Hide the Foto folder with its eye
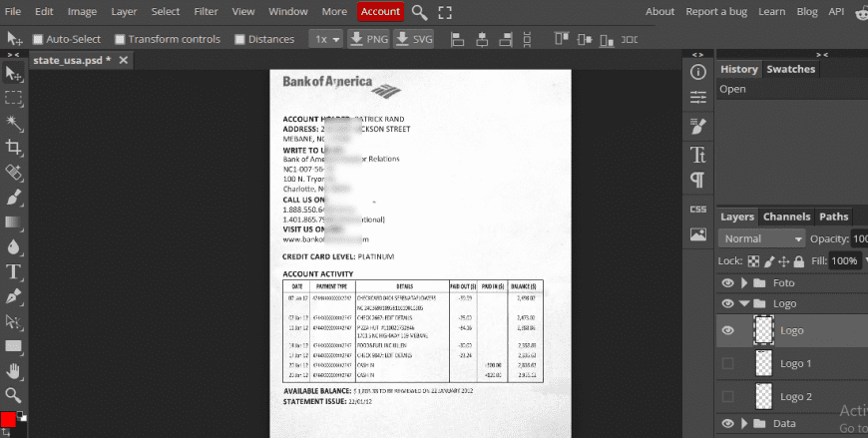The width and height of the screenshot is (868, 438). (x=727, y=283)
